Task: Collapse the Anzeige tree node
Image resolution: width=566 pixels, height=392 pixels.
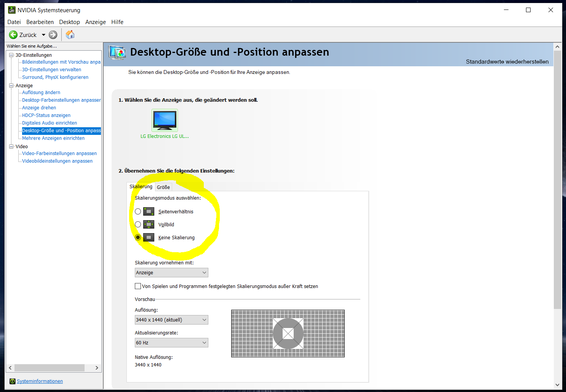Action: click(x=11, y=86)
